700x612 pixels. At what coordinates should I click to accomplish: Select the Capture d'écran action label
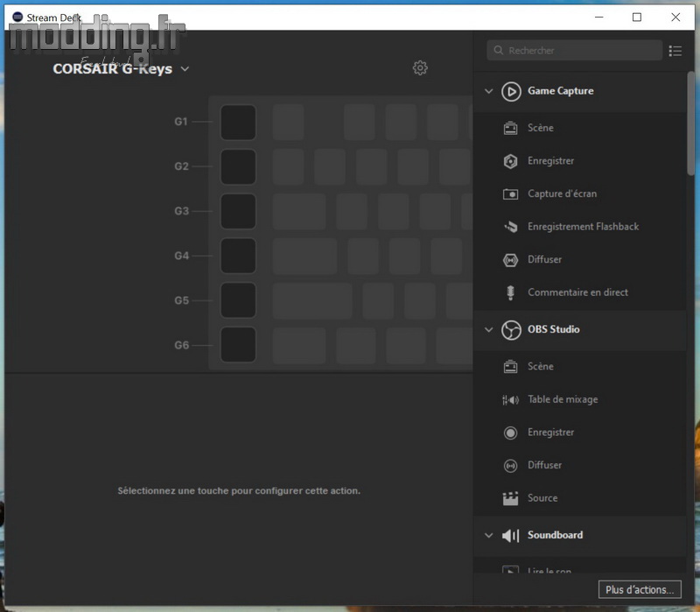point(562,193)
